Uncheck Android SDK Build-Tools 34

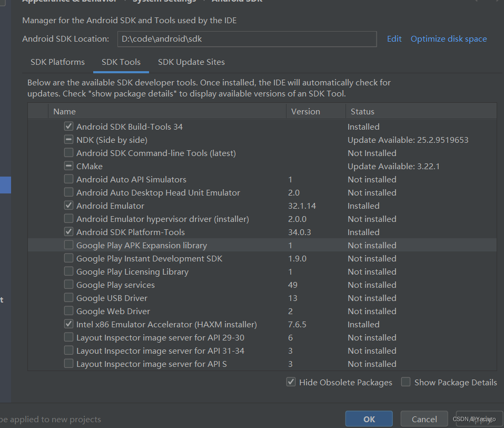[x=68, y=127]
